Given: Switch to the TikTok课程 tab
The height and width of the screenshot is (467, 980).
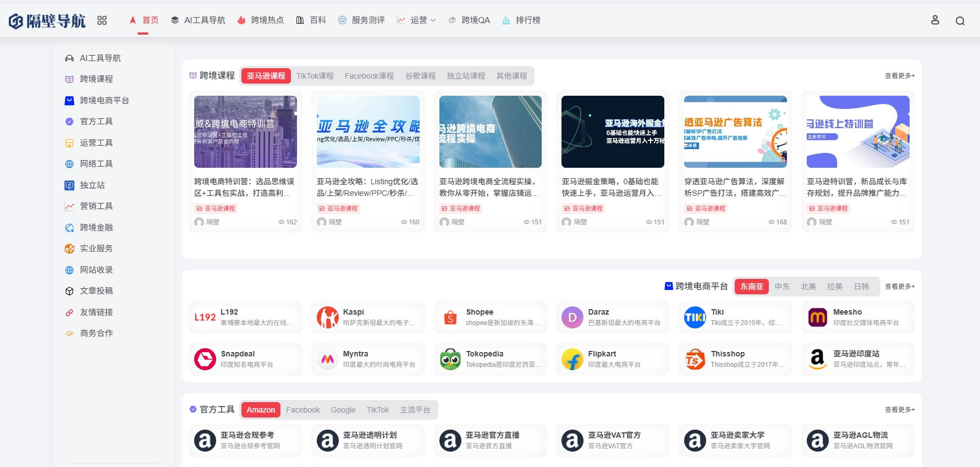Looking at the screenshot, I should tap(315, 76).
